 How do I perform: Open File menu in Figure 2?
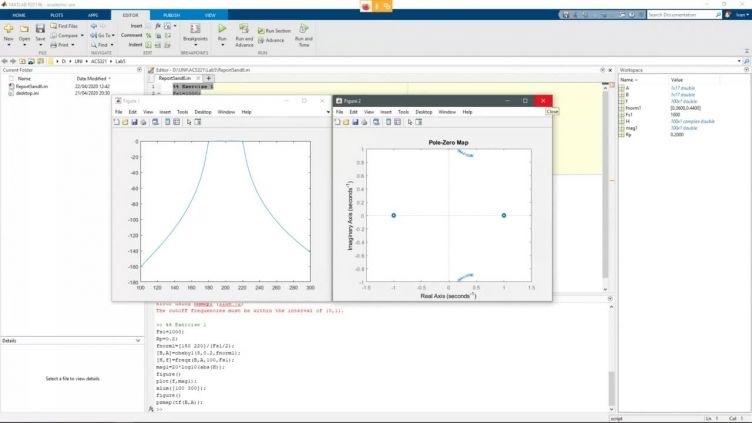(x=339, y=112)
